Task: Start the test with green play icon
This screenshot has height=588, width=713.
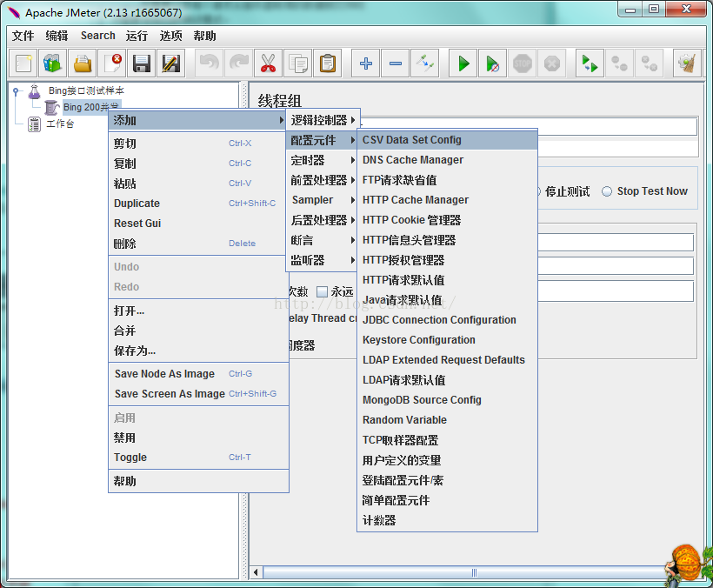Action: [463, 63]
